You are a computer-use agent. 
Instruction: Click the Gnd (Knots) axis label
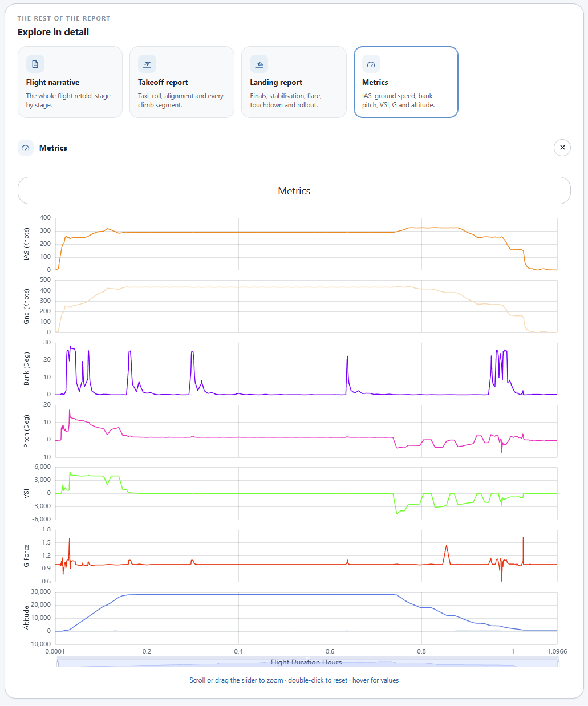coord(26,306)
